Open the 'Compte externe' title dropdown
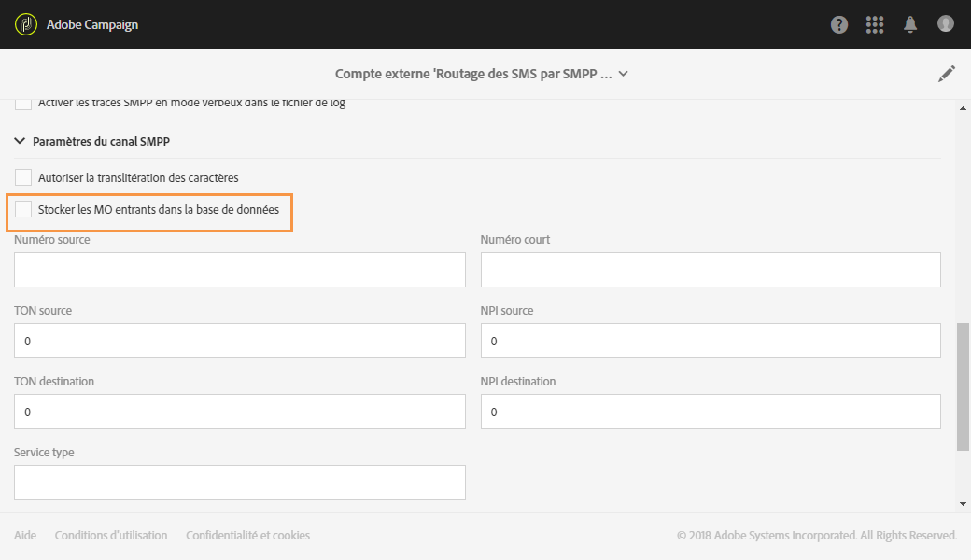Screen dimensions: 971x560 tap(623, 74)
